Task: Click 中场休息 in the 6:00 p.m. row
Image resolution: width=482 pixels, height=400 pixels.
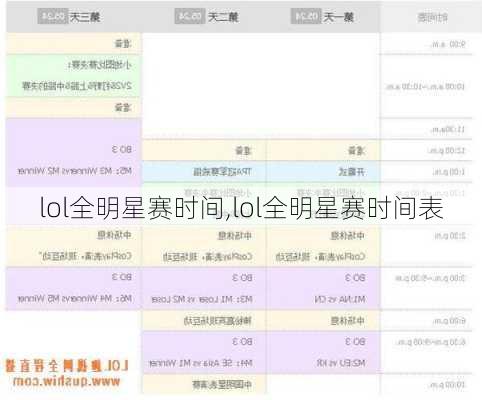Action: coord(348,321)
